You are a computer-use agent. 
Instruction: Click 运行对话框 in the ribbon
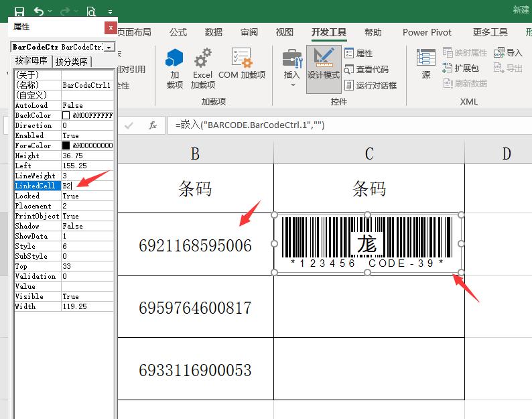pos(371,85)
